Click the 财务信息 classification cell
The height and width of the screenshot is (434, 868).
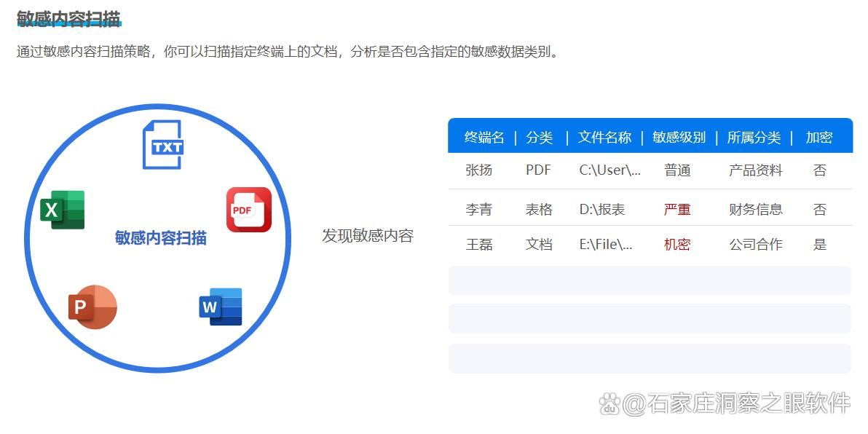(x=756, y=209)
